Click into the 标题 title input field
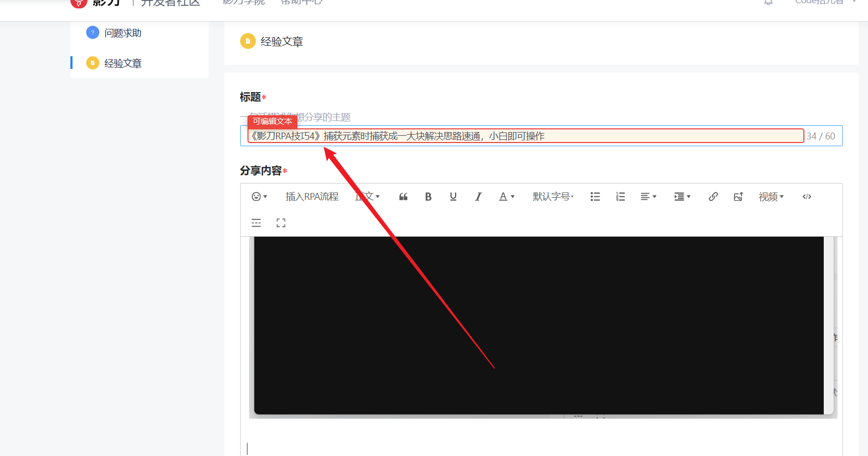 525,136
